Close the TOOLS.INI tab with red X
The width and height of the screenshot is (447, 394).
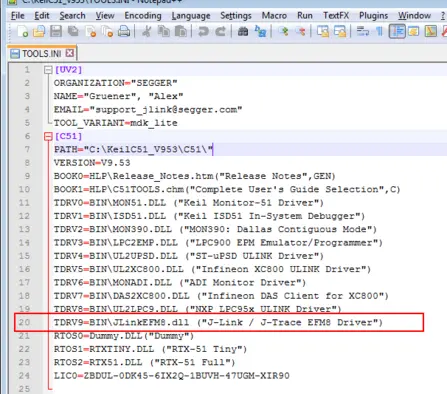point(70,53)
